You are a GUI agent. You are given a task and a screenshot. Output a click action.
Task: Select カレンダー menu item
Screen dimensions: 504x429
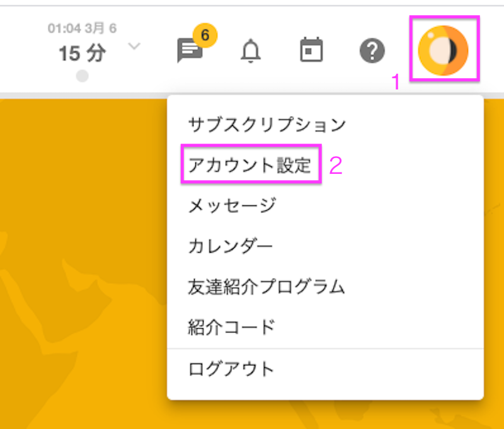pos(230,246)
